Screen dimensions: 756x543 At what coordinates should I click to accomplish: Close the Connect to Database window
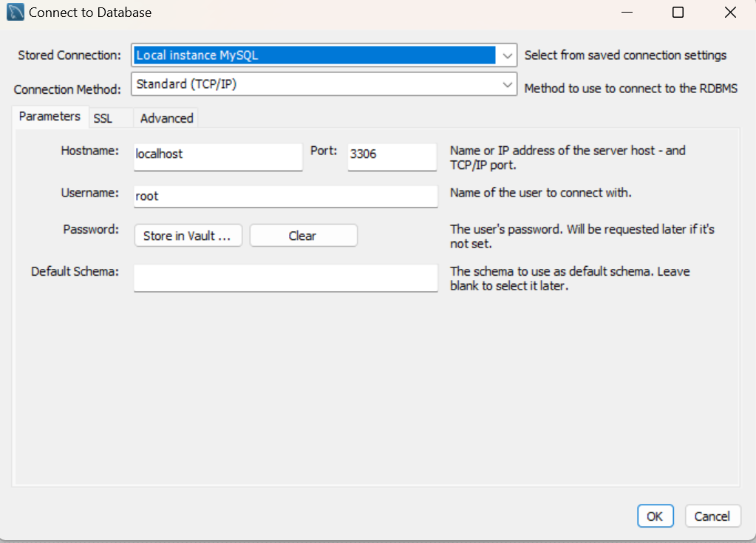(x=730, y=12)
